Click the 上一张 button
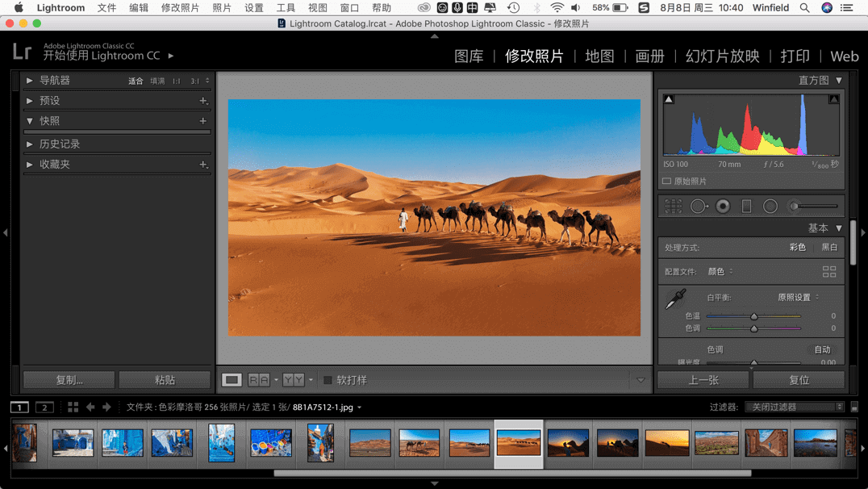Image resolution: width=868 pixels, height=489 pixels. (703, 380)
